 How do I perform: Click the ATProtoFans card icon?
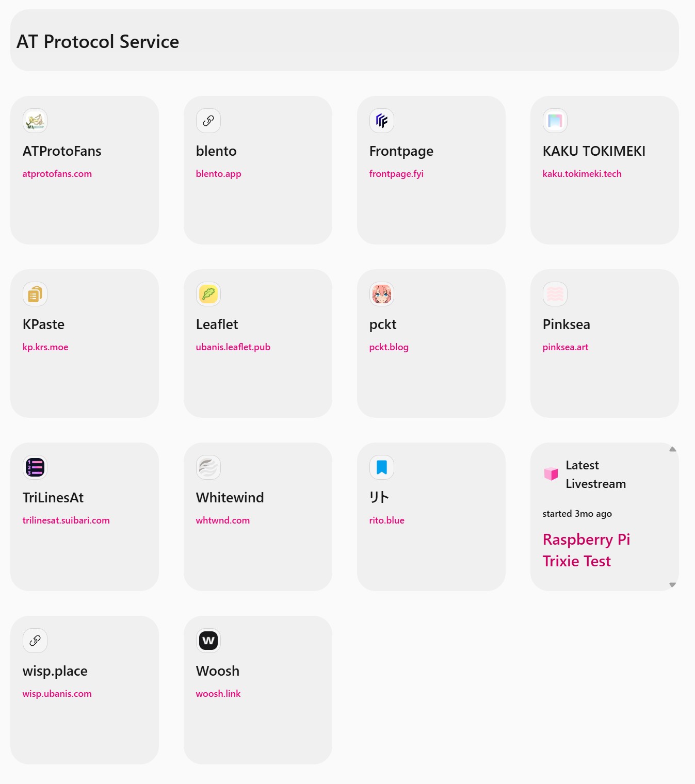[35, 121]
